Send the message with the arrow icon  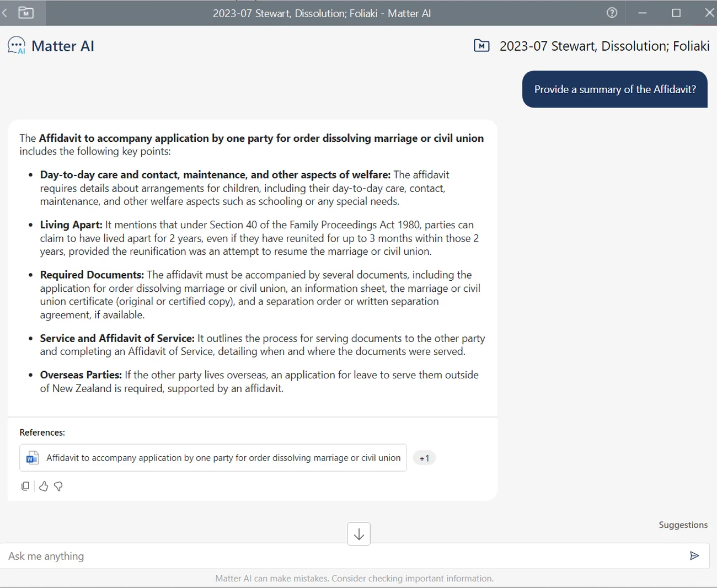pos(694,555)
